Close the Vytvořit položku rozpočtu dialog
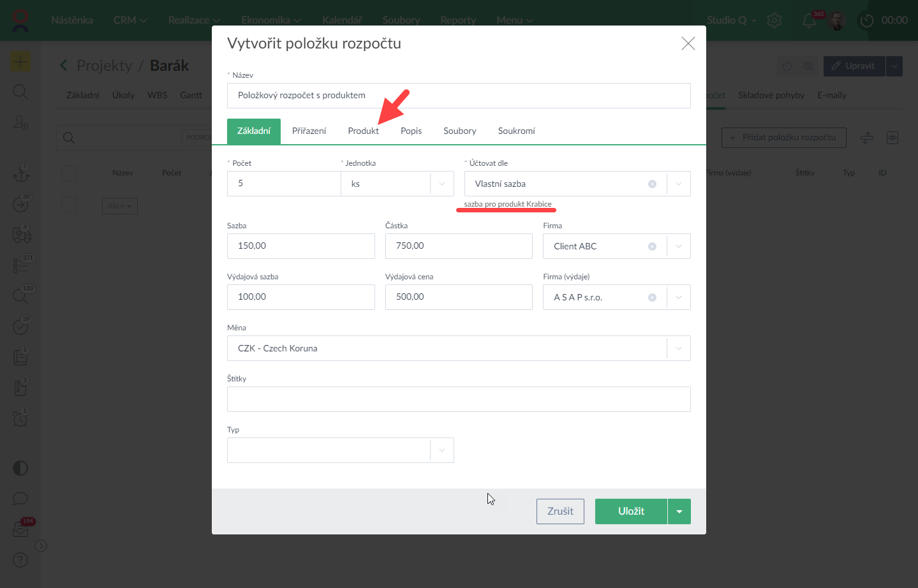 coord(688,43)
